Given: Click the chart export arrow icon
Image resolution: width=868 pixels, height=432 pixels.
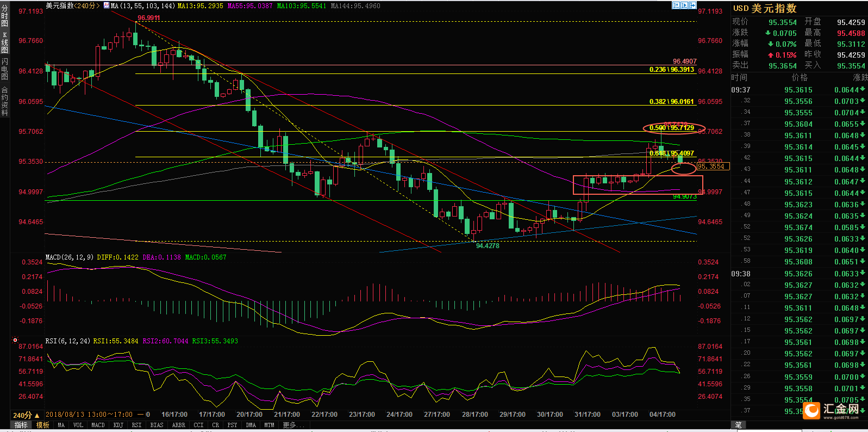Looking at the screenshot, I should [692, 5].
